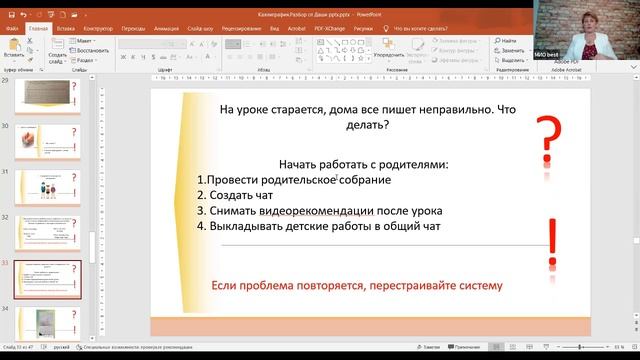The height and width of the screenshot is (360, 640).
Task: Click the increase font size icon
Action: click(192, 44)
